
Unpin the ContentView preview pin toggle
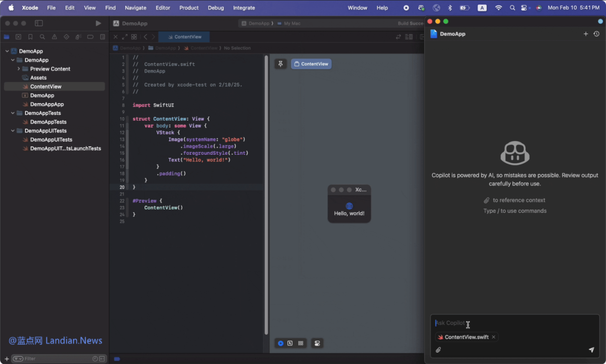280,63
